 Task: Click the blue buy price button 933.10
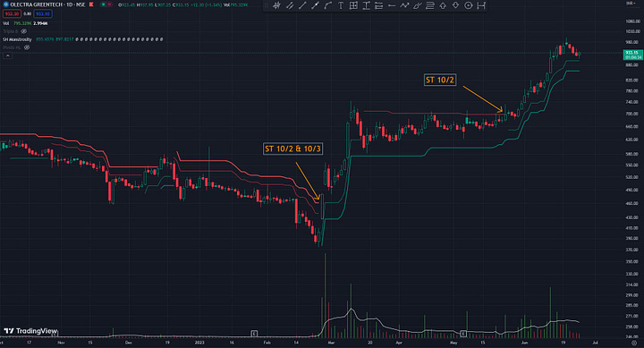(43, 13)
